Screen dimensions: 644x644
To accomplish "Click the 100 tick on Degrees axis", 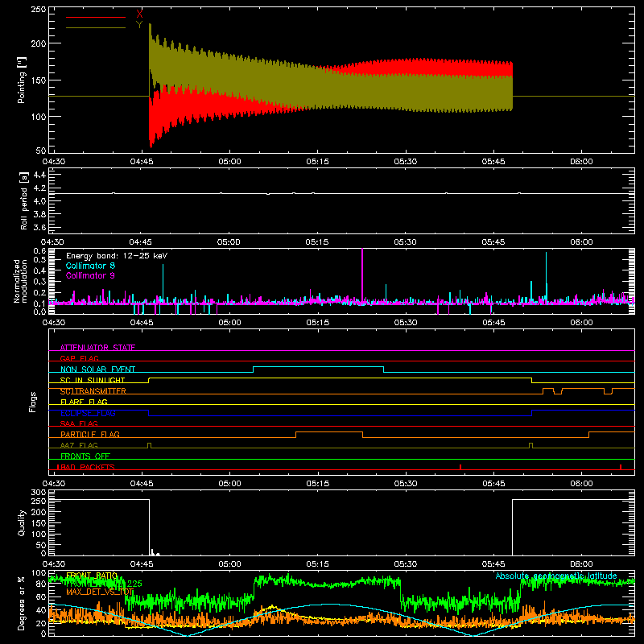I will (x=39, y=573).
